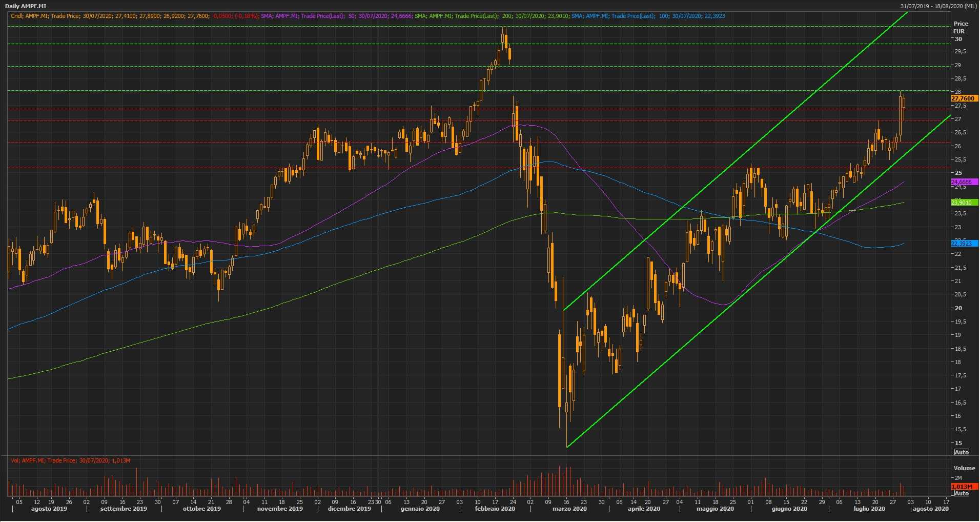
Task: Click the 25 price axis value
Action: (x=958, y=173)
